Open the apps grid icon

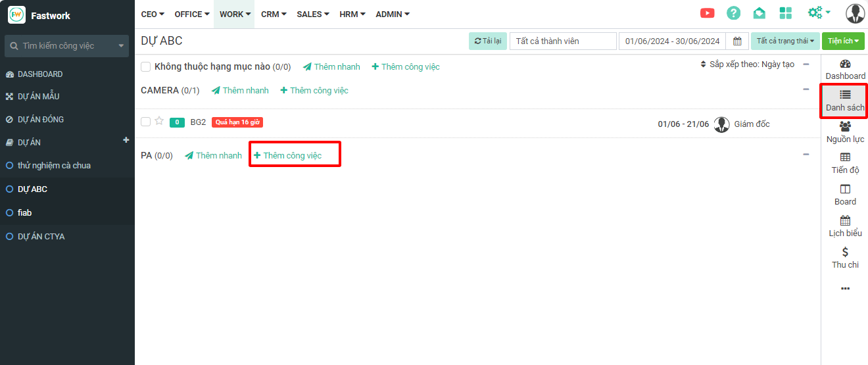click(785, 13)
